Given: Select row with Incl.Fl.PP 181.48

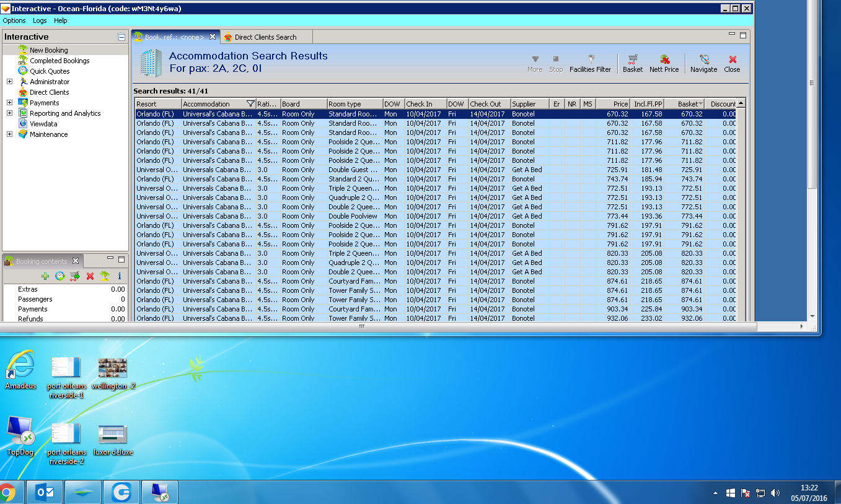Looking at the screenshot, I should (436, 170).
